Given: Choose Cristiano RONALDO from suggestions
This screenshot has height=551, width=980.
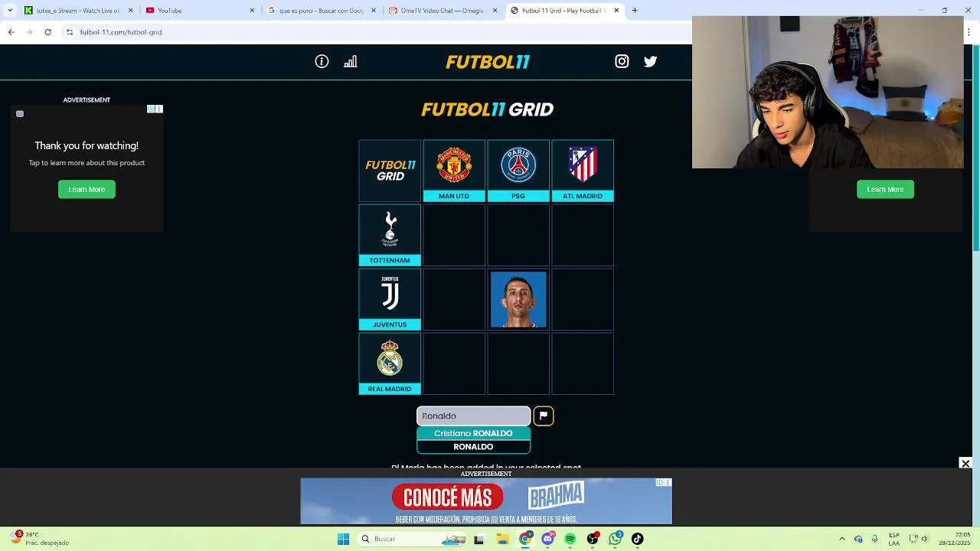Looking at the screenshot, I should (x=473, y=433).
